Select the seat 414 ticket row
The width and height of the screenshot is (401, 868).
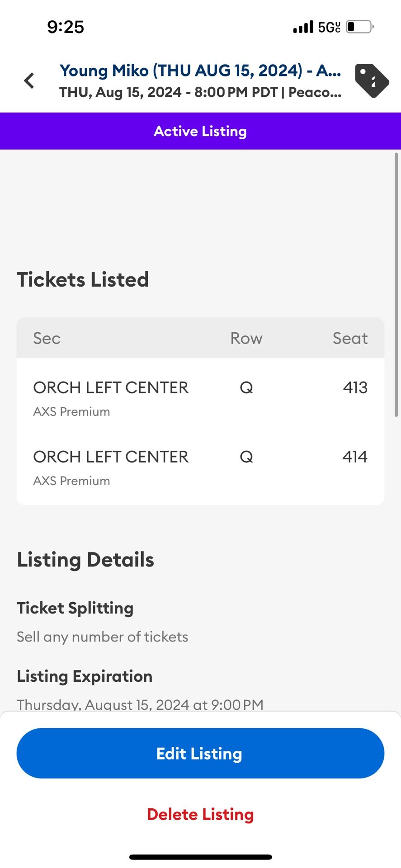pyautogui.click(x=200, y=467)
